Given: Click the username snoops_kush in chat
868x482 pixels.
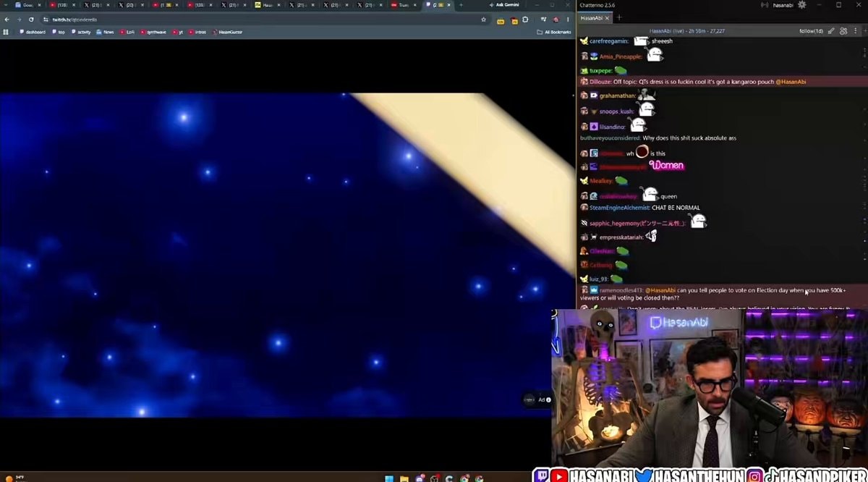Looking at the screenshot, I should 617,111.
